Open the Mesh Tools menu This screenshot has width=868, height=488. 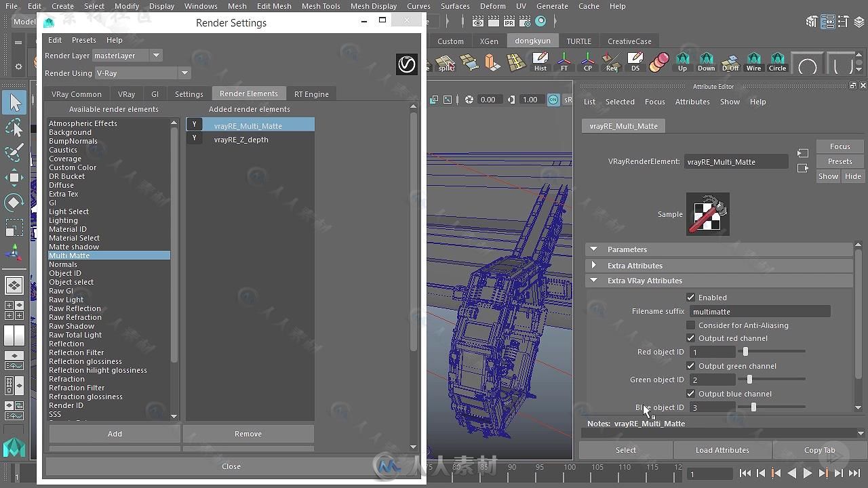pyautogui.click(x=321, y=6)
